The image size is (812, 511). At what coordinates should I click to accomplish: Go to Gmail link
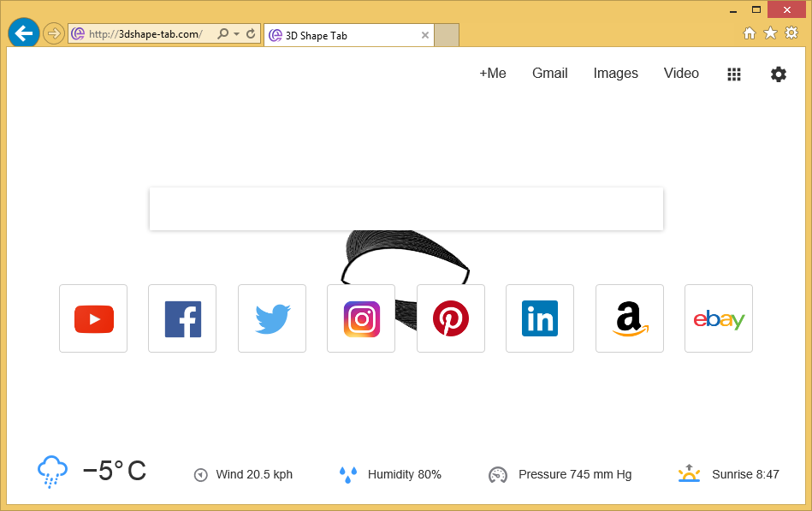pyautogui.click(x=550, y=74)
